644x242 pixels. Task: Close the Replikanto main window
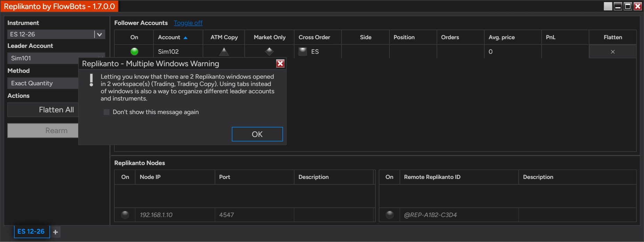pos(638,6)
